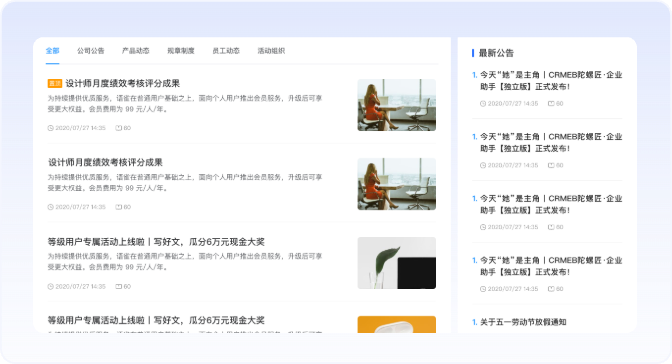Go to the 规章制度 tab
This screenshot has height=364, width=672.
coord(181,51)
